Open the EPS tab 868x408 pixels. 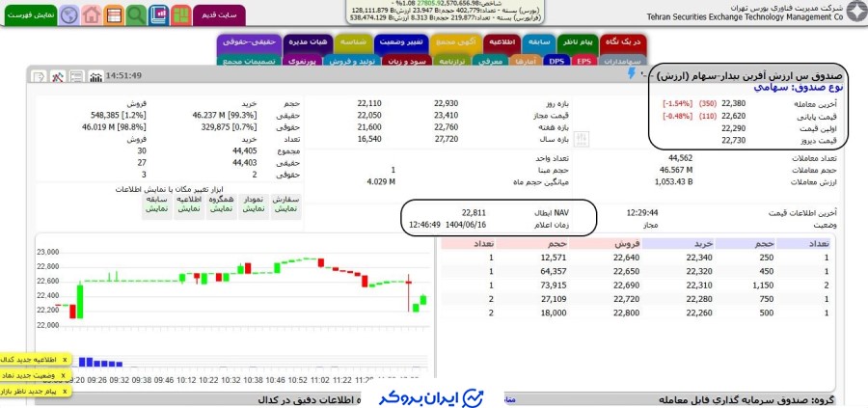pyautogui.click(x=583, y=61)
